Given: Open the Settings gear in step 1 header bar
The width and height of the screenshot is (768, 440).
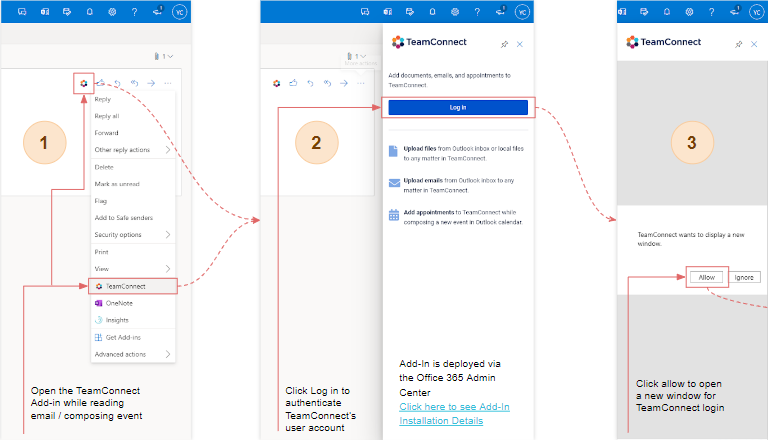Looking at the screenshot, I should pyautogui.click(x=112, y=12).
